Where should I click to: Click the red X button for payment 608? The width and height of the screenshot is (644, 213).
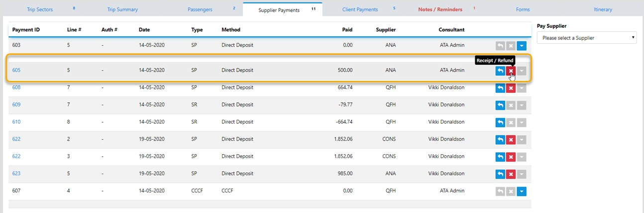click(x=511, y=88)
